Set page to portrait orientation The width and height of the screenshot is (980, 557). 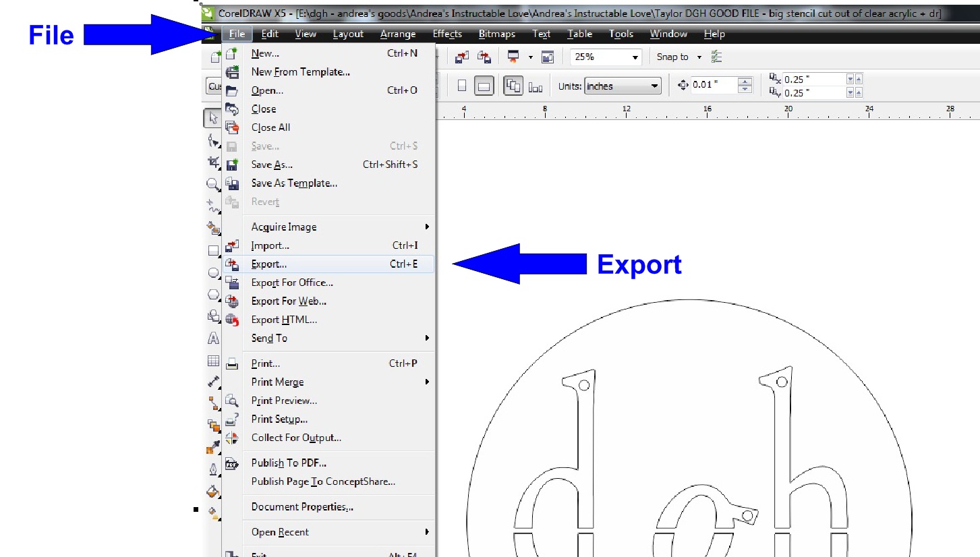[462, 86]
